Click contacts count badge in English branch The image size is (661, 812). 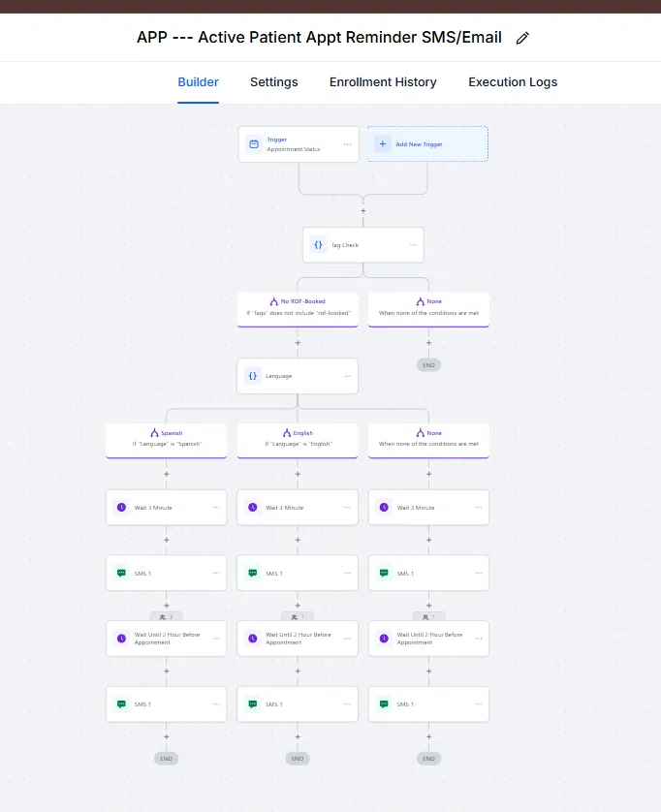coord(298,617)
